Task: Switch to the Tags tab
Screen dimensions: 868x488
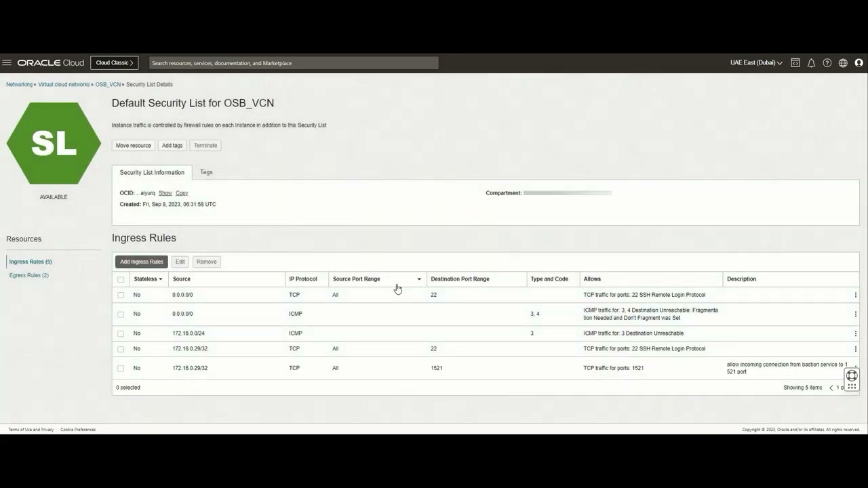Action: [206, 172]
